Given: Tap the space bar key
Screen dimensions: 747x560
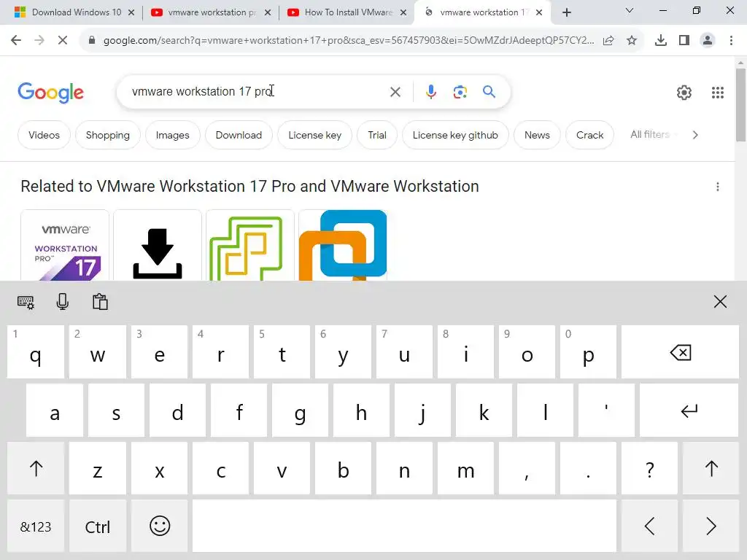Looking at the screenshot, I should 404,526.
